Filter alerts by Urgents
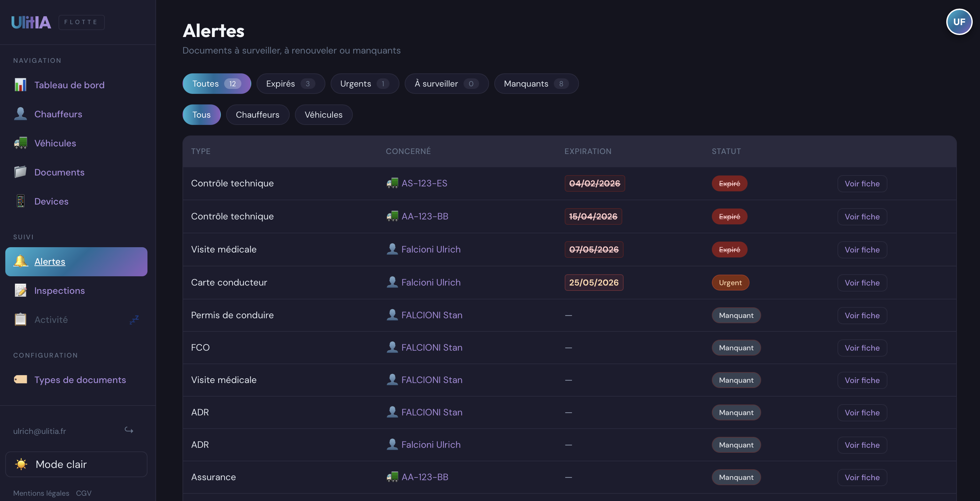Screen dimensions: 980x501 (x=364, y=84)
